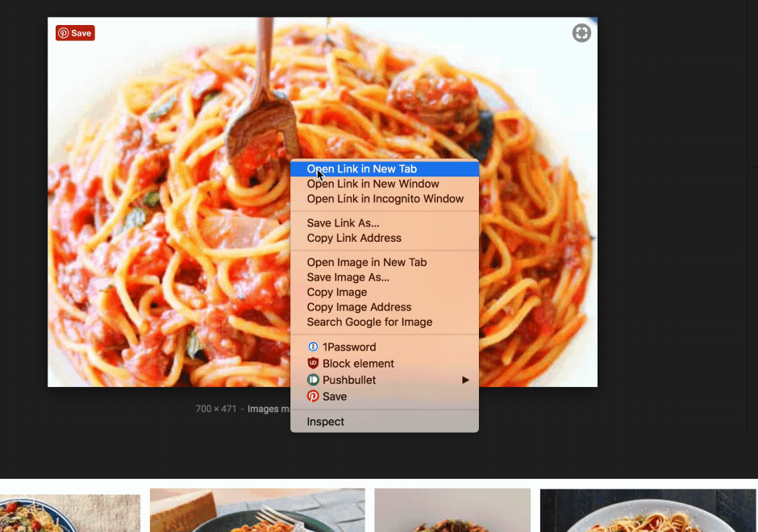Click the expand fullscreen icon on the image
This screenshot has width=758, height=532.
(581, 33)
